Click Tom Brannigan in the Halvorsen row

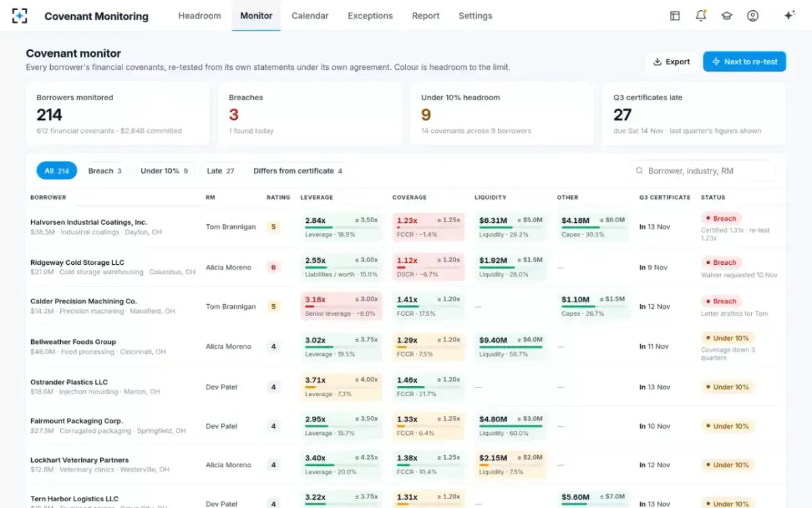231,227
